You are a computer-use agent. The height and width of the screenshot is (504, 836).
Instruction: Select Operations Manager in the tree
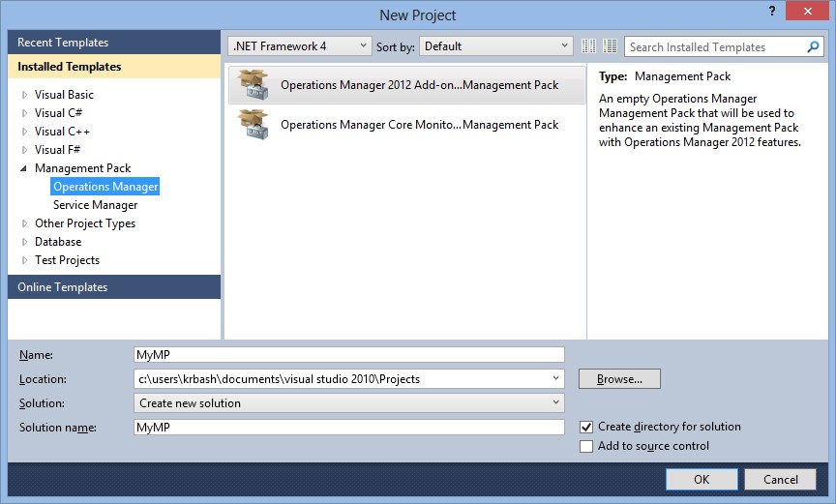(x=105, y=187)
